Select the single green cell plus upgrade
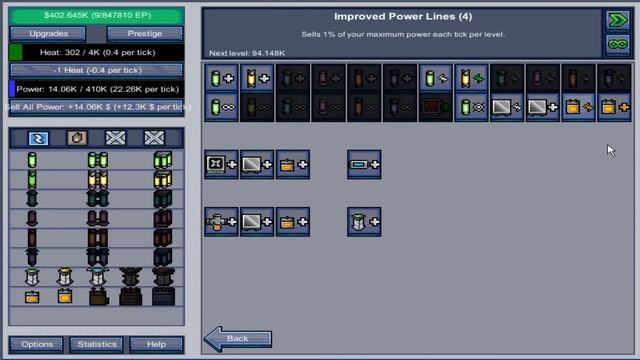 click(221, 78)
